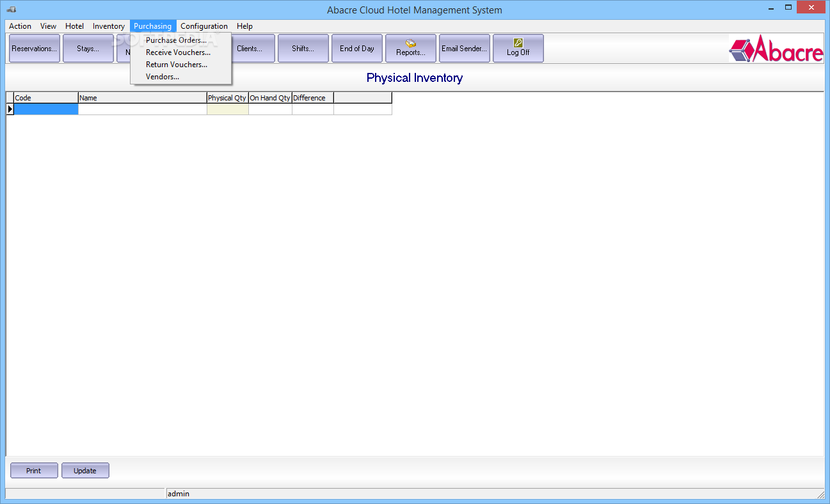Screen dimensions: 830x504
Task: Open the Configuration menu
Action: click(x=204, y=26)
